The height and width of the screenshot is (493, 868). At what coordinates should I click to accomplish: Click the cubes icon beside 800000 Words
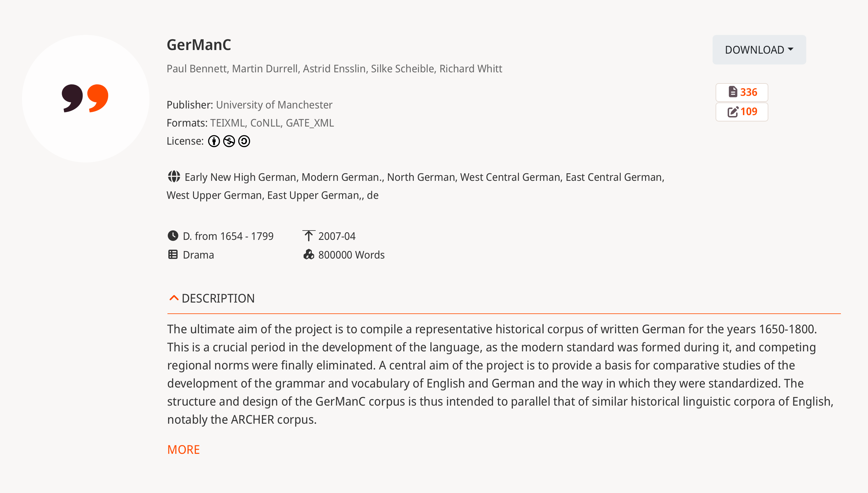pos(309,254)
